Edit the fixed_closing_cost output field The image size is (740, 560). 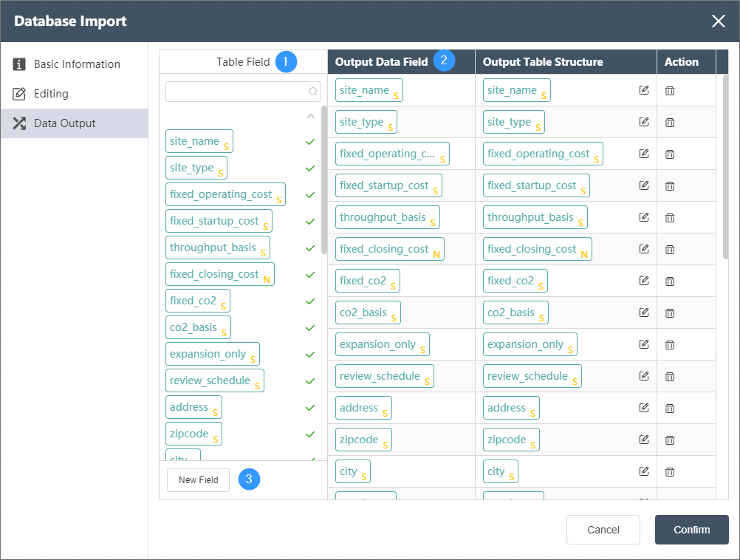point(644,249)
